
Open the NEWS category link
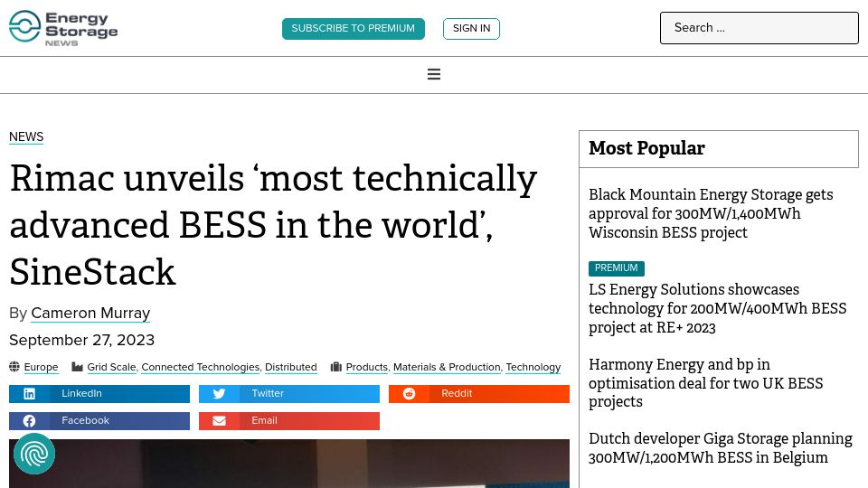(26, 136)
